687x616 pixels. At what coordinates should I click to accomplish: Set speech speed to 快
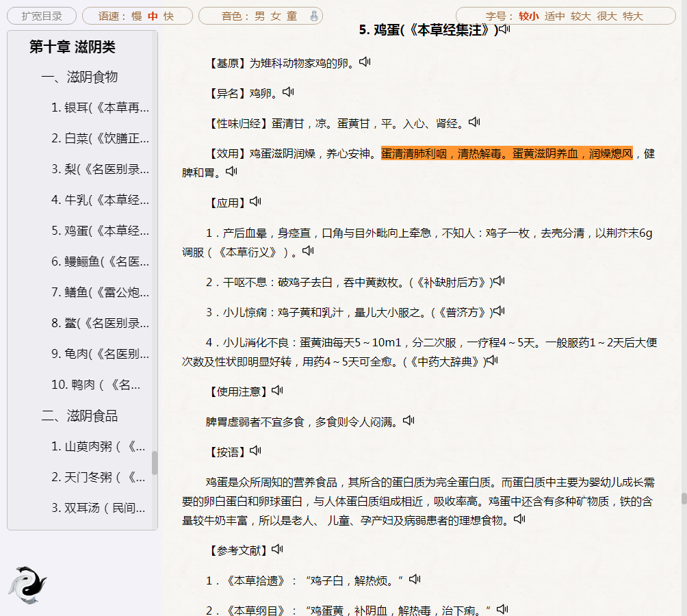pos(168,16)
